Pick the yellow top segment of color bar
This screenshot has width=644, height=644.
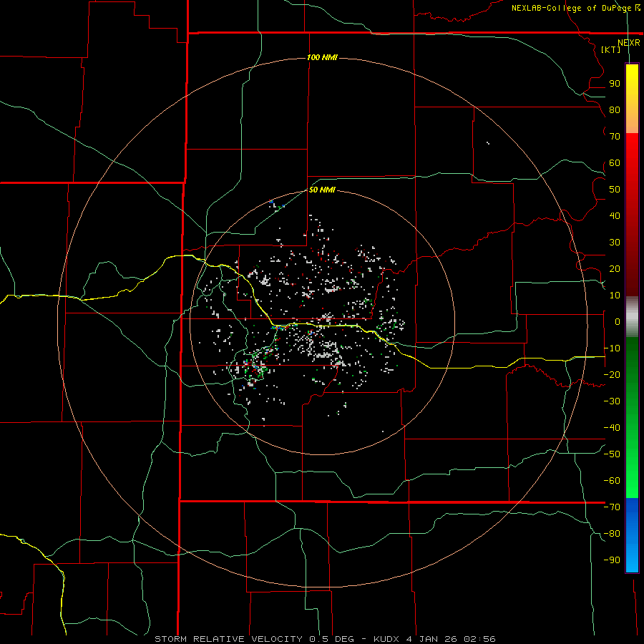(632, 99)
